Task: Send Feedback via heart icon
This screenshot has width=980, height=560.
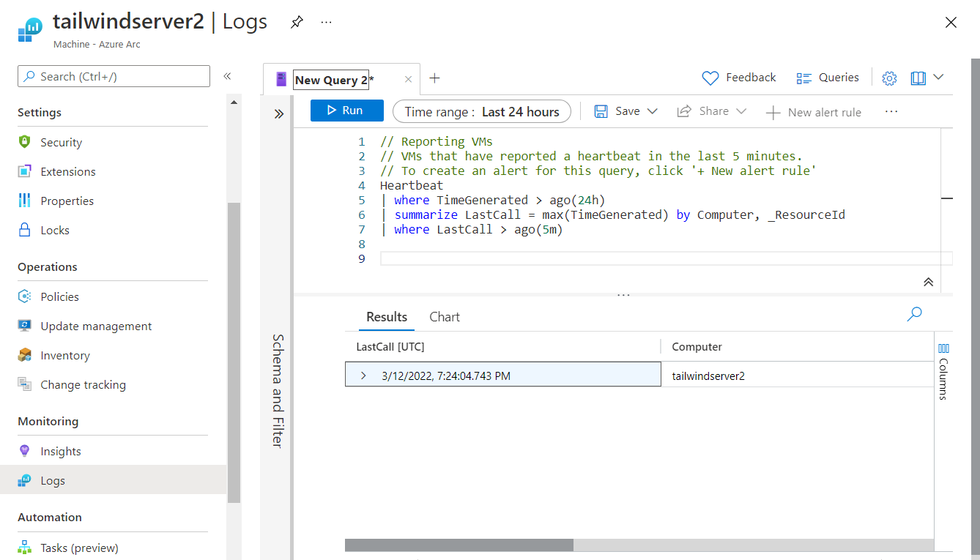Action: pos(739,78)
